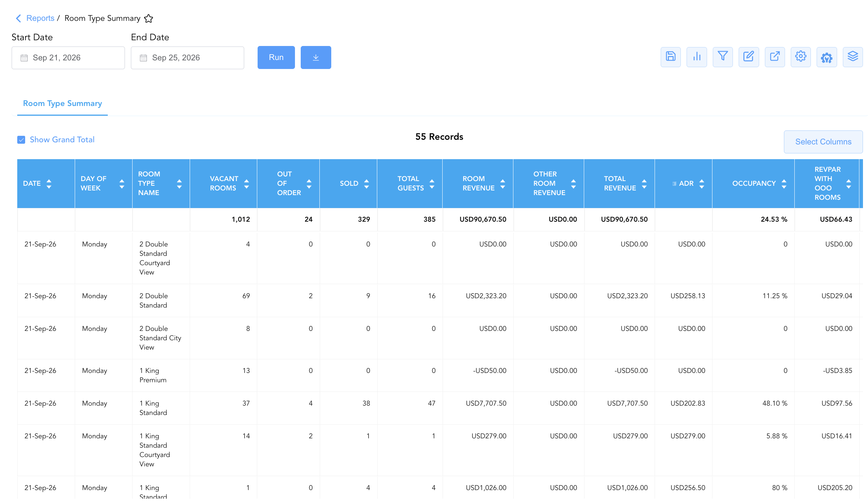Click the calendar icon in End Date
Image resolution: width=868 pixels, height=503 pixels.
[143, 58]
